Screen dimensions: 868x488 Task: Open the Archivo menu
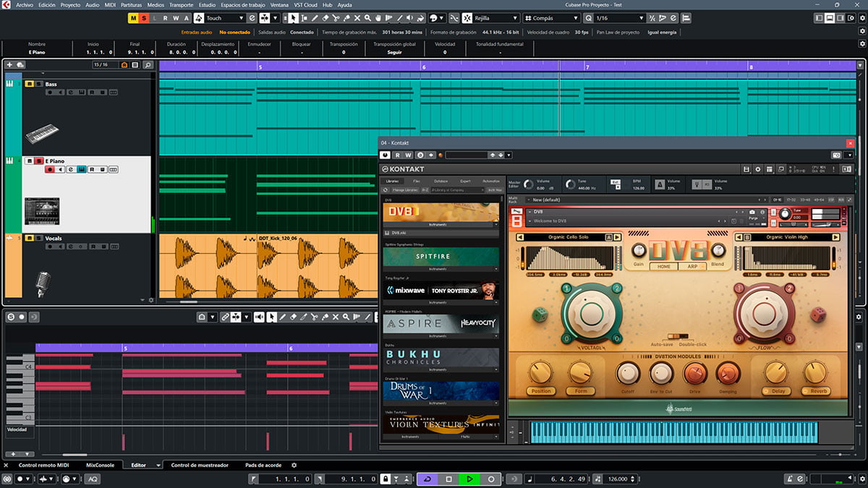(x=25, y=4)
